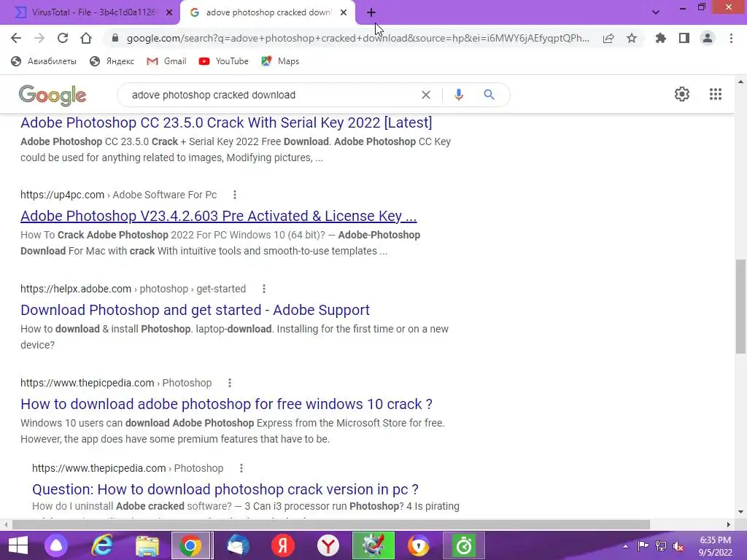Viewport: 747px width, 560px height.
Task: Launch Internet Explorer from taskbar
Action: [x=102, y=545]
